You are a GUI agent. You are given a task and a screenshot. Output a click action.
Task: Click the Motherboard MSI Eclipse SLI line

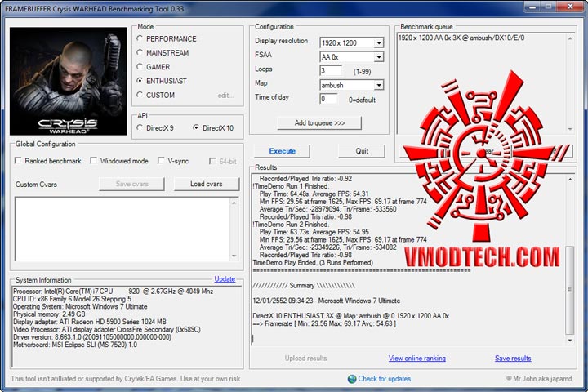point(75,345)
